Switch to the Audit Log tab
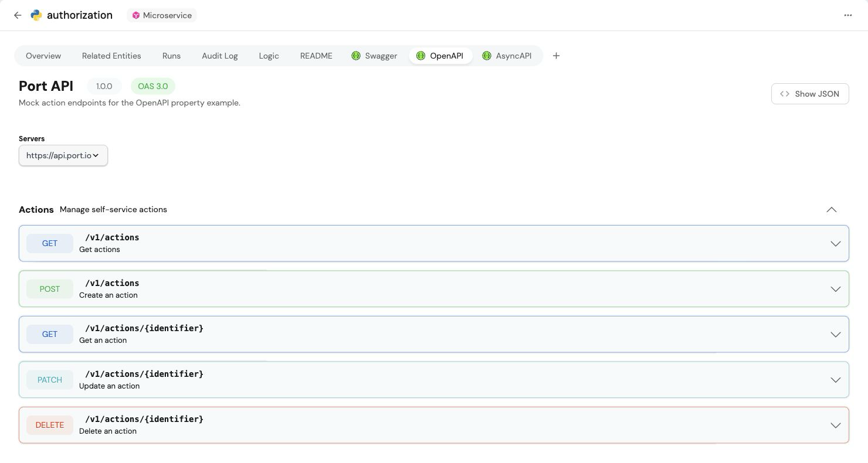The height and width of the screenshot is (463, 868). click(x=220, y=56)
